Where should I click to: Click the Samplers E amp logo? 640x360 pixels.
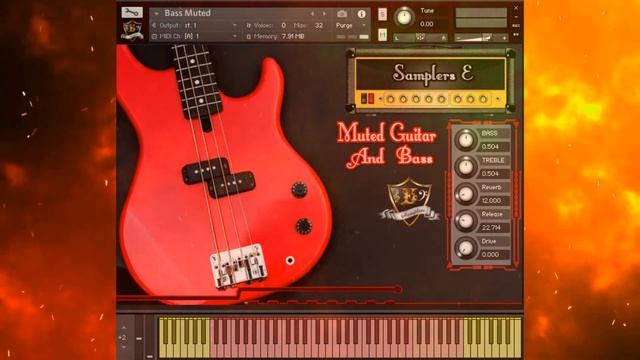[433, 74]
